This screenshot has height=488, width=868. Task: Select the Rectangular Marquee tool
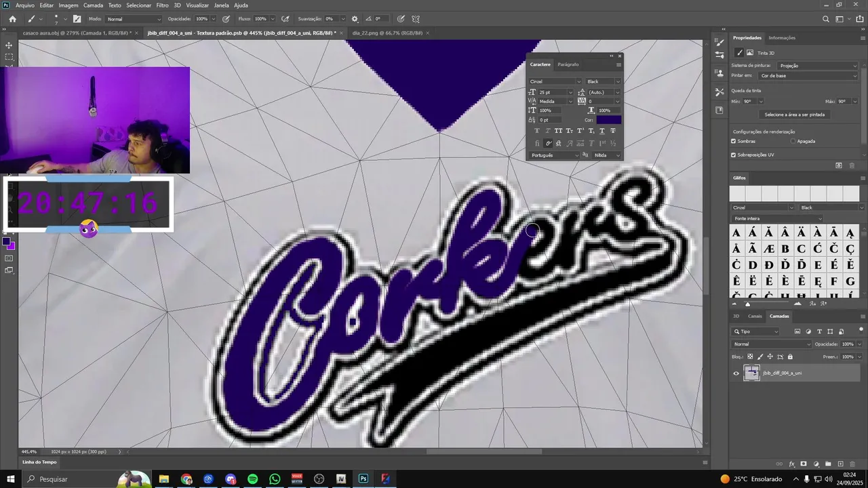click(x=9, y=58)
